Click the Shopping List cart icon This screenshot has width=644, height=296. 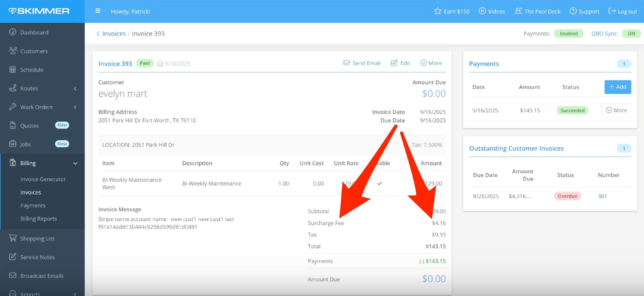12,238
